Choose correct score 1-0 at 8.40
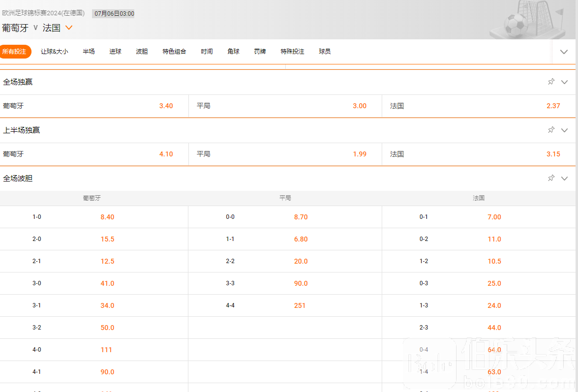 tap(107, 217)
